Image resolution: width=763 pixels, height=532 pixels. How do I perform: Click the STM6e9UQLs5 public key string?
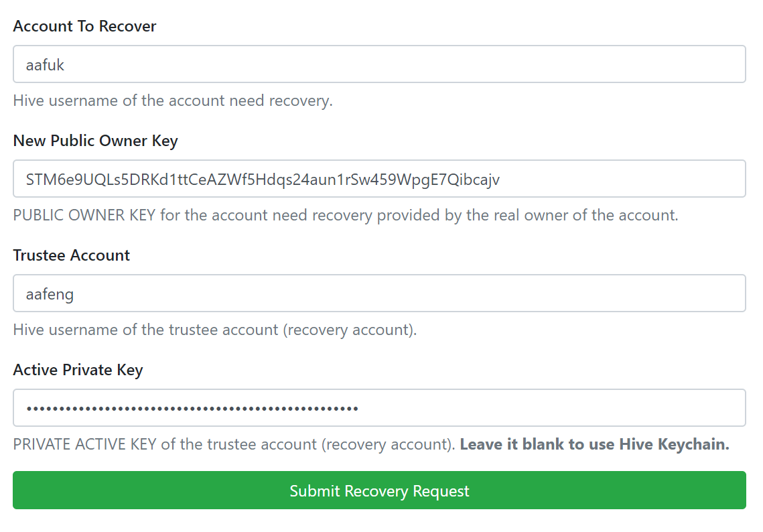pos(263,180)
